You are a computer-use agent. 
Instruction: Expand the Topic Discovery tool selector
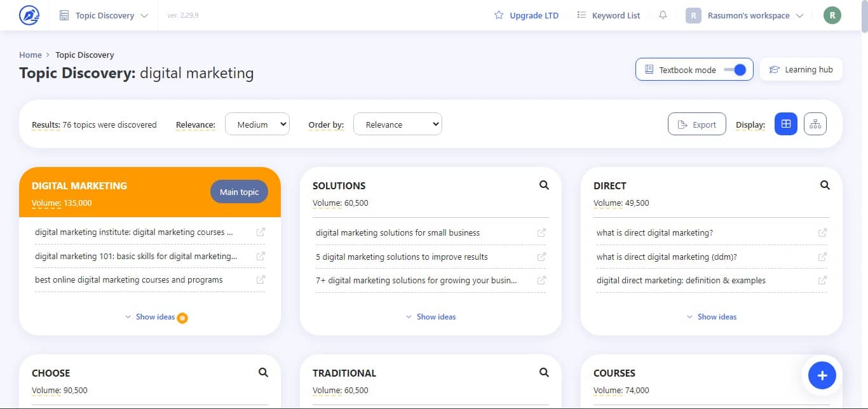click(104, 15)
